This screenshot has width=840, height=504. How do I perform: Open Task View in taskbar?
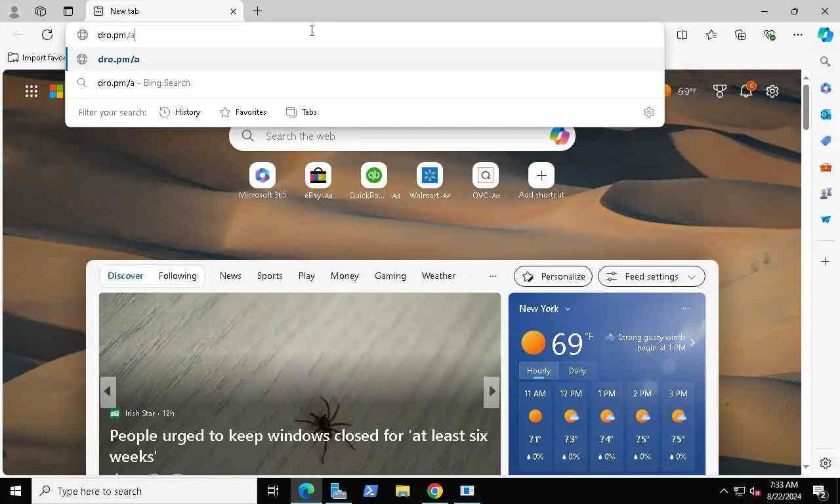tap(273, 491)
